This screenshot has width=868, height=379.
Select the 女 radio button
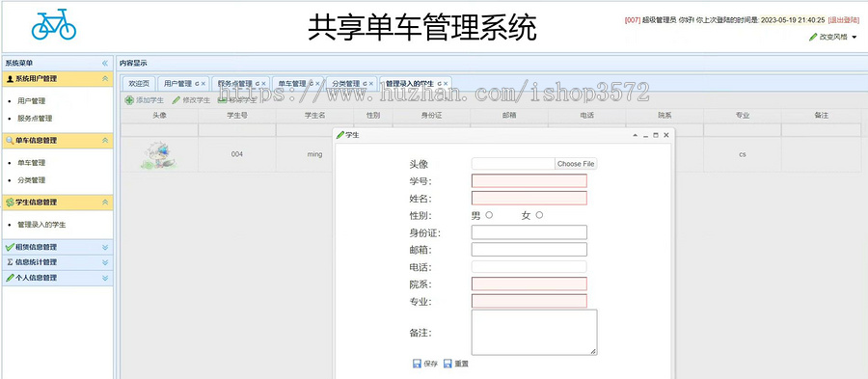pos(539,215)
